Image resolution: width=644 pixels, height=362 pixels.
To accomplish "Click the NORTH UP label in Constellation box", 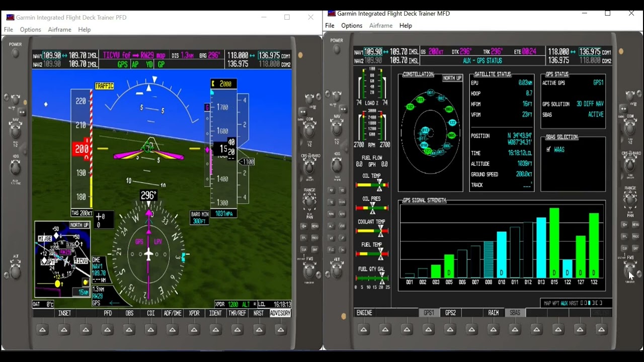I will [452, 78].
